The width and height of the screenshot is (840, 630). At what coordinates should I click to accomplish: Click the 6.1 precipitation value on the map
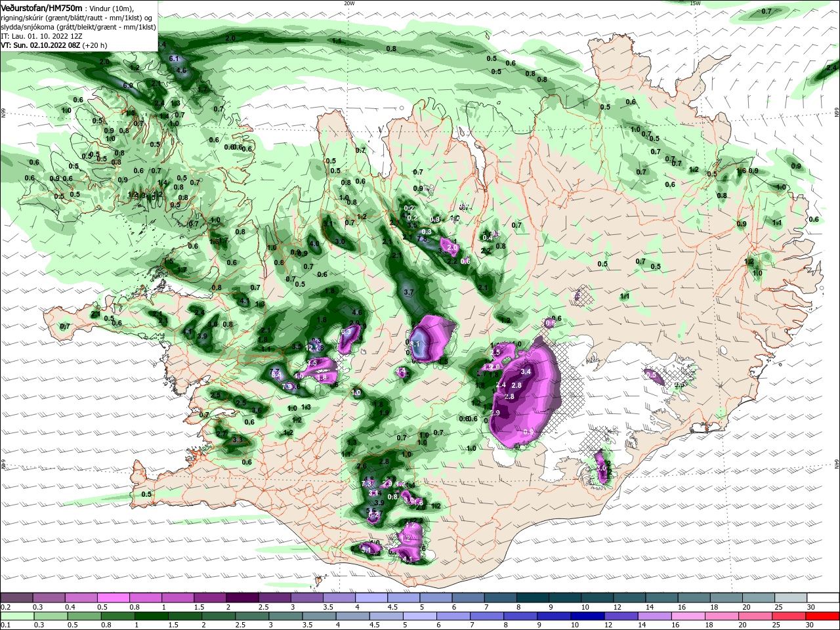(174, 59)
